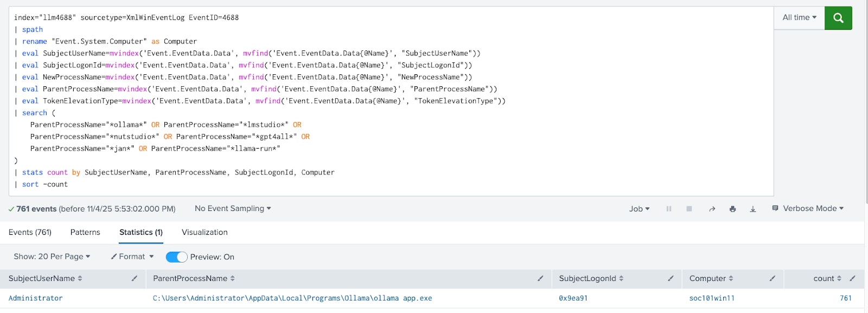Viewport: 868px width, 313px height.
Task: Open the Visualization tab
Action: pos(205,232)
